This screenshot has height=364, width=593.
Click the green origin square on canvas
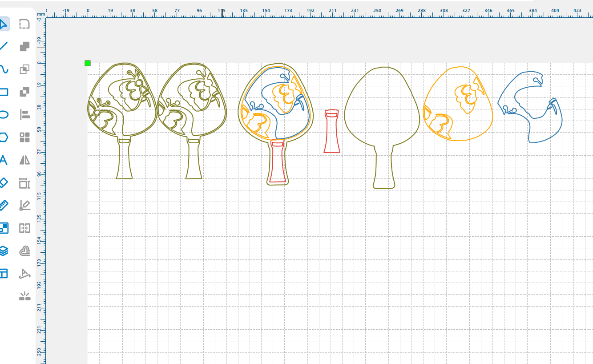point(88,63)
